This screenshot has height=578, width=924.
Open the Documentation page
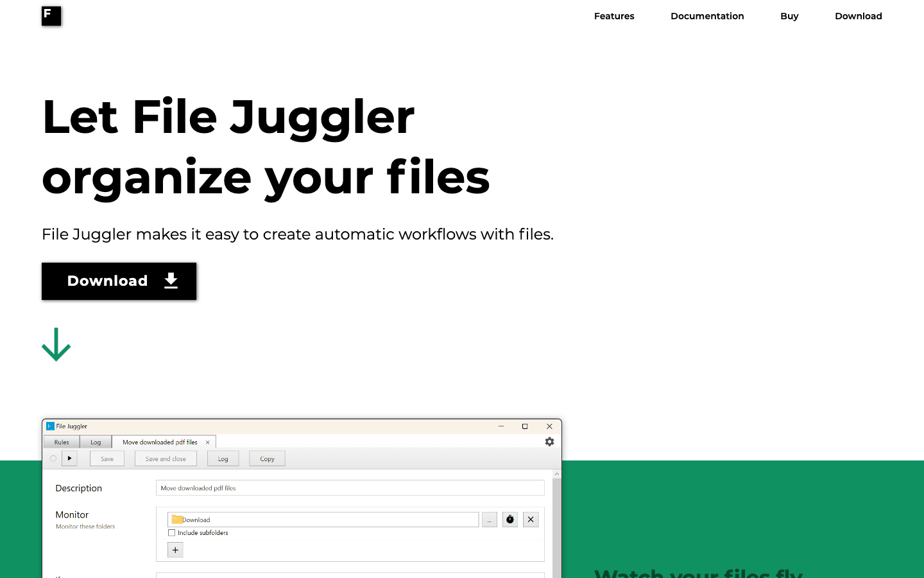pos(707,16)
